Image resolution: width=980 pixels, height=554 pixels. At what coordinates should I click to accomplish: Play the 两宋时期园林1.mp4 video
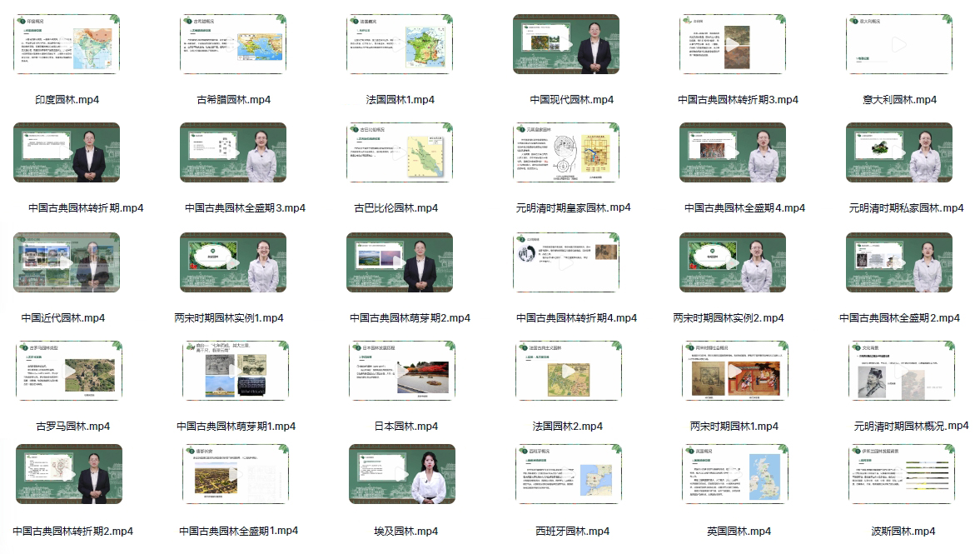pyautogui.click(x=734, y=372)
